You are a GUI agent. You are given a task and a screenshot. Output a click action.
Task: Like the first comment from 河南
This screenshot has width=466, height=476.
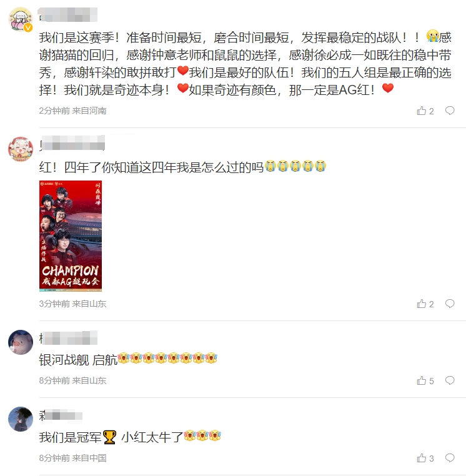click(425, 111)
